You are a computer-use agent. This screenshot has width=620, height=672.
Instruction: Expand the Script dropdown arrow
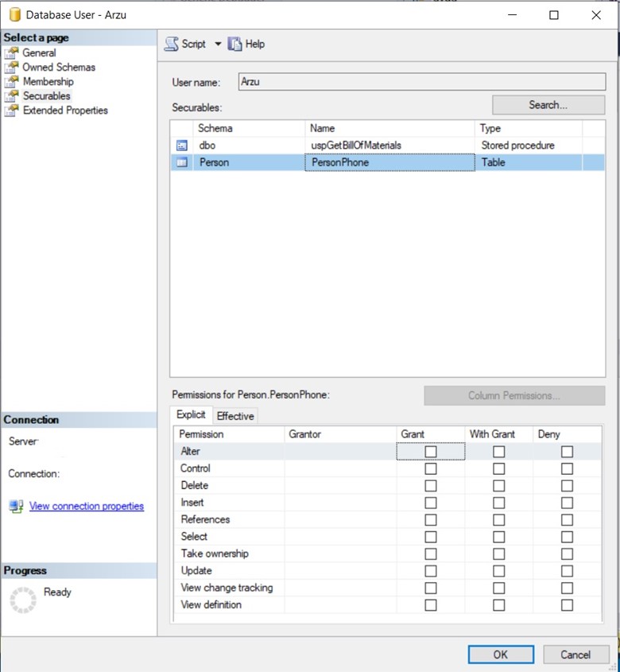(x=218, y=45)
